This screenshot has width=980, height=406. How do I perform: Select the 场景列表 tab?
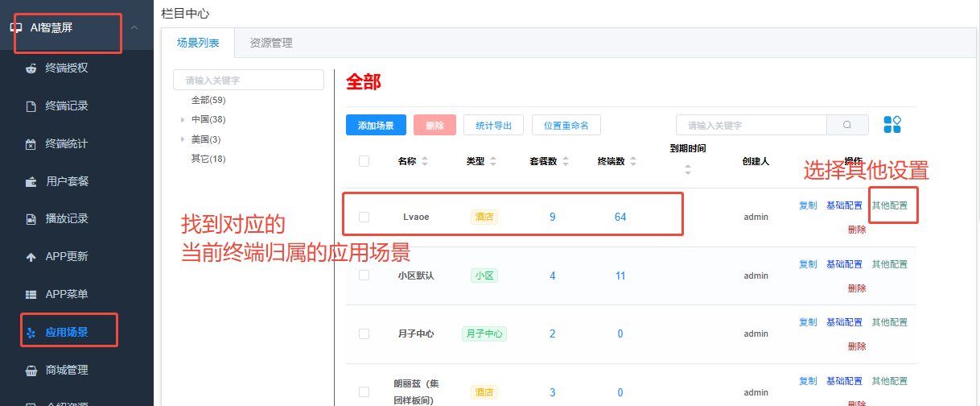198,43
